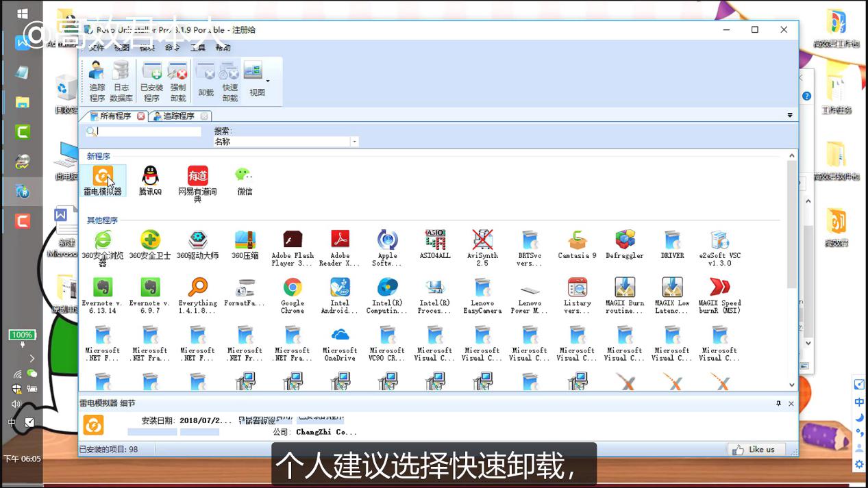The image size is (868, 488).
Task: Select the Google Chrome icon
Action: coord(293,295)
